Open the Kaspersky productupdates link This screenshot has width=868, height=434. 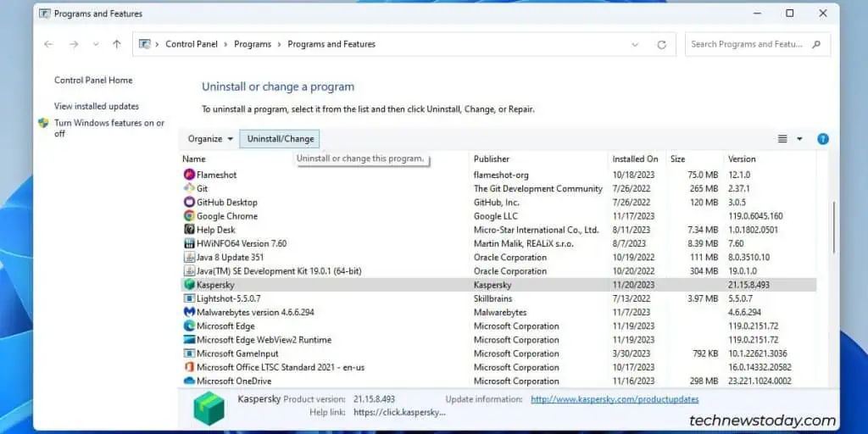click(x=615, y=399)
